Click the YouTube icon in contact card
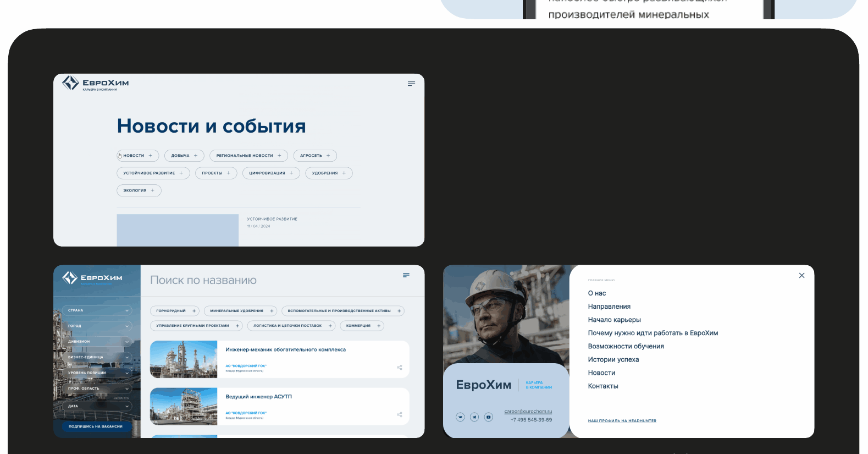The width and height of the screenshot is (868, 454). point(488,417)
